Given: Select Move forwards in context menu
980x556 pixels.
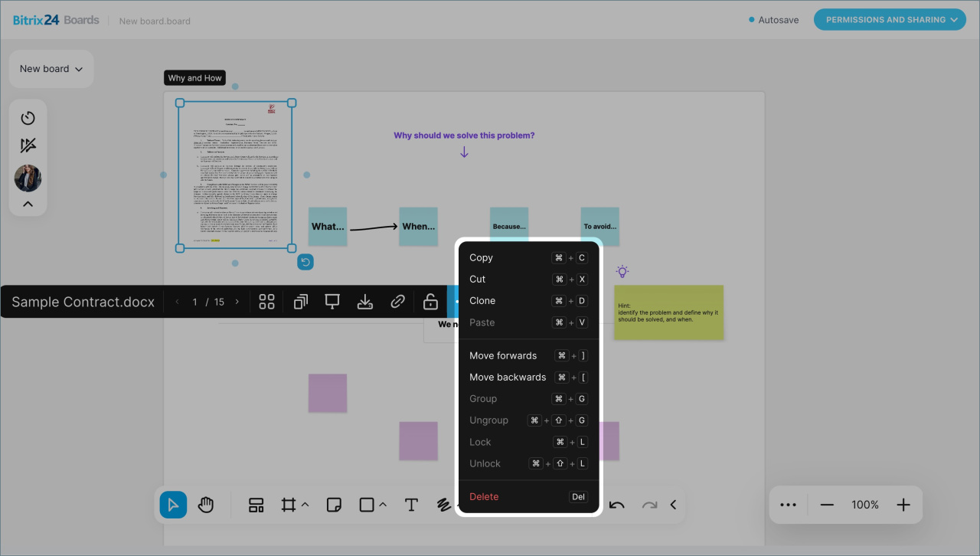Looking at the screenshot, I should pos(503,355).
